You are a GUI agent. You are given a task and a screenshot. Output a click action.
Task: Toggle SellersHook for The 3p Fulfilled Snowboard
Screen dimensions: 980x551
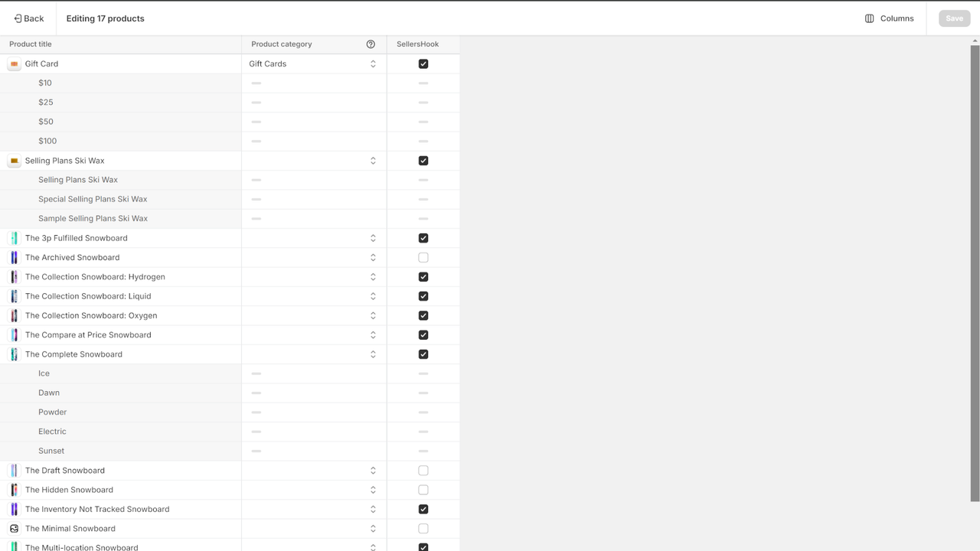[423, 238]
